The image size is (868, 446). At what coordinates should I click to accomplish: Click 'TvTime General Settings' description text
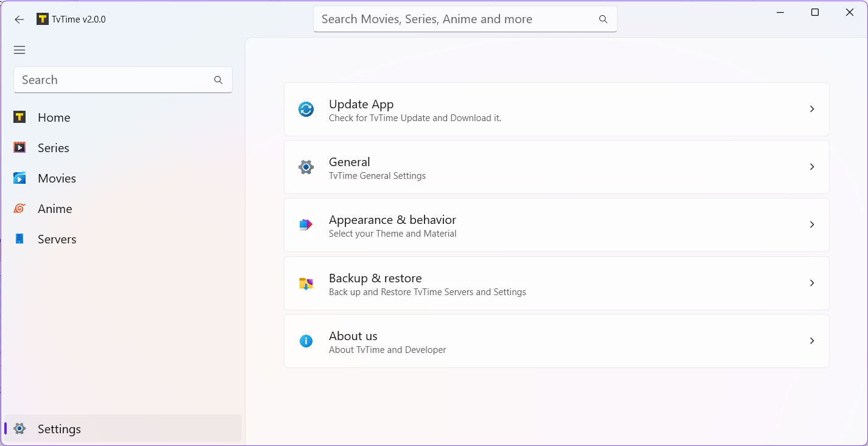pyautogui.click(x=377, y=176)
